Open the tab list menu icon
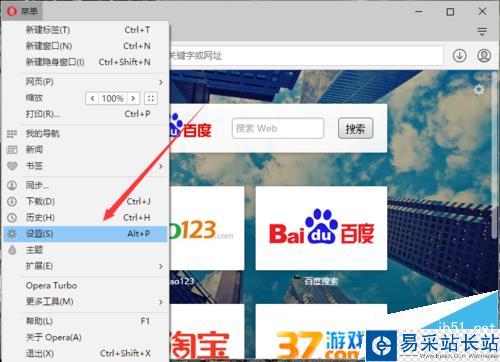The width and height of the screenshot is (500, 362). 482,32
